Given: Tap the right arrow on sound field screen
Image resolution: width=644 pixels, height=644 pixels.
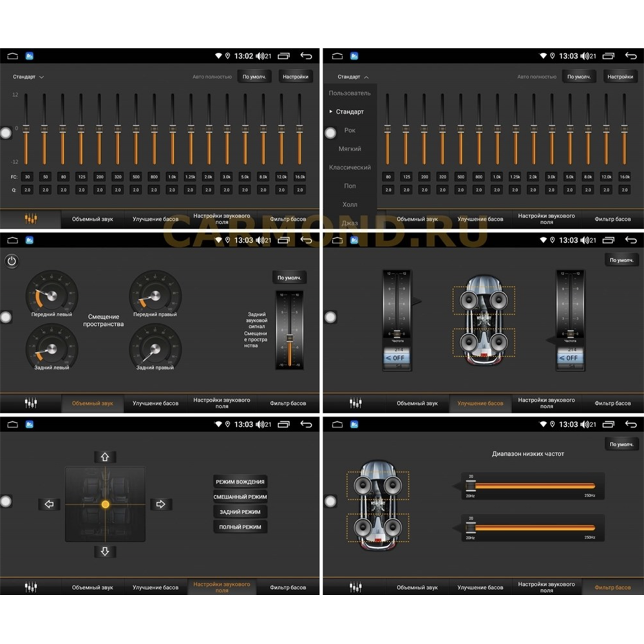Looking at the screenshot, I should [x=160, y=504].
